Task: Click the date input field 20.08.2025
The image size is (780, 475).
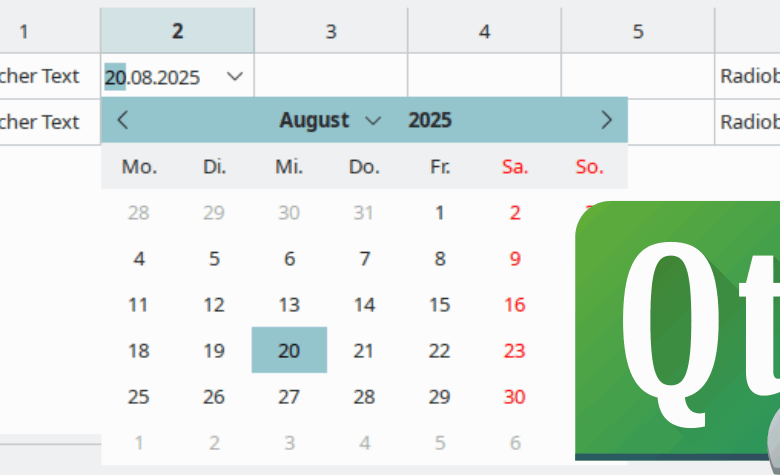Action: point(160,76)
